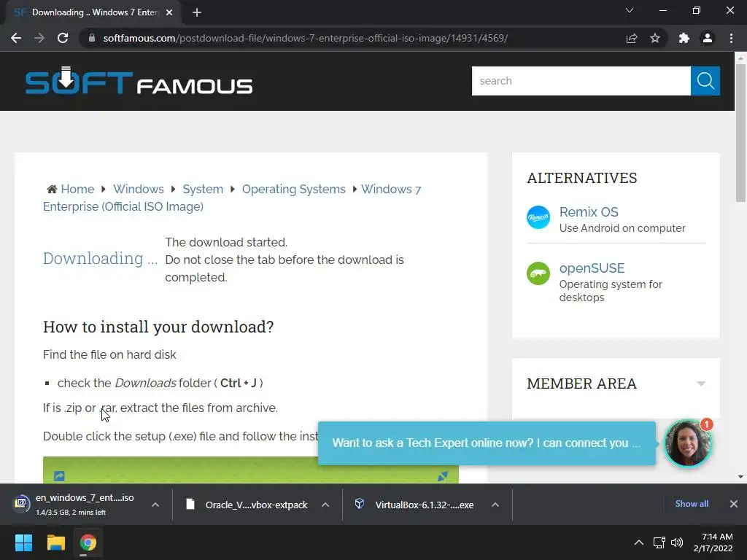Screen dimensions: 747x560
Task: Go back using the browser back arrow
Action: click(16, 38)
